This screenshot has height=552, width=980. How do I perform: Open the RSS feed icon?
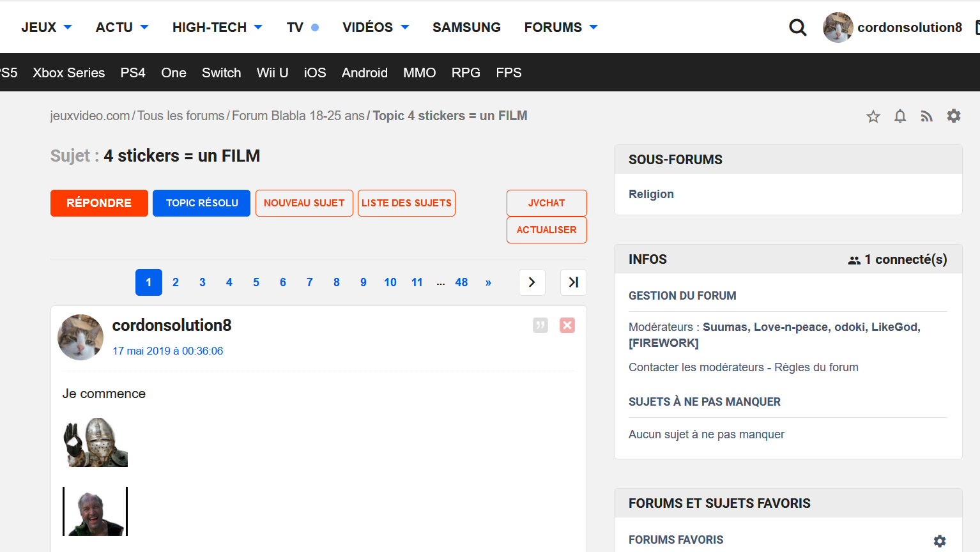(926, 116)
